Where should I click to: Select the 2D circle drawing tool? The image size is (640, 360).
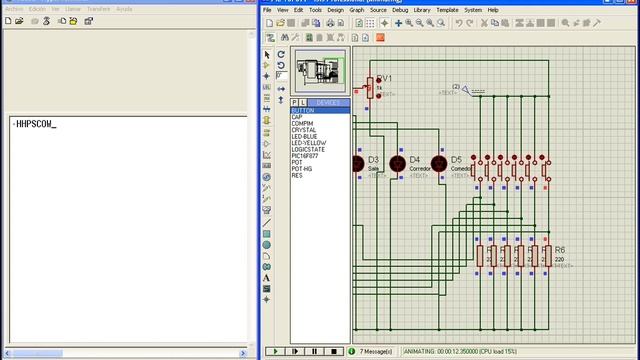click(267, 245)
